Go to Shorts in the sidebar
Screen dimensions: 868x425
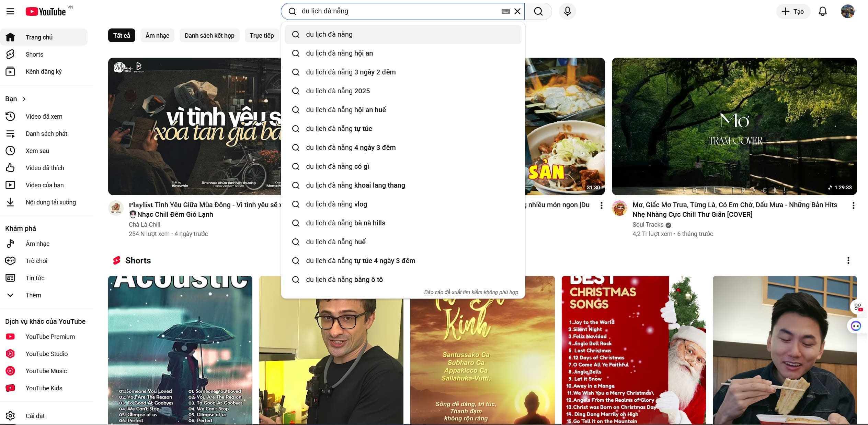coord(44,54)
